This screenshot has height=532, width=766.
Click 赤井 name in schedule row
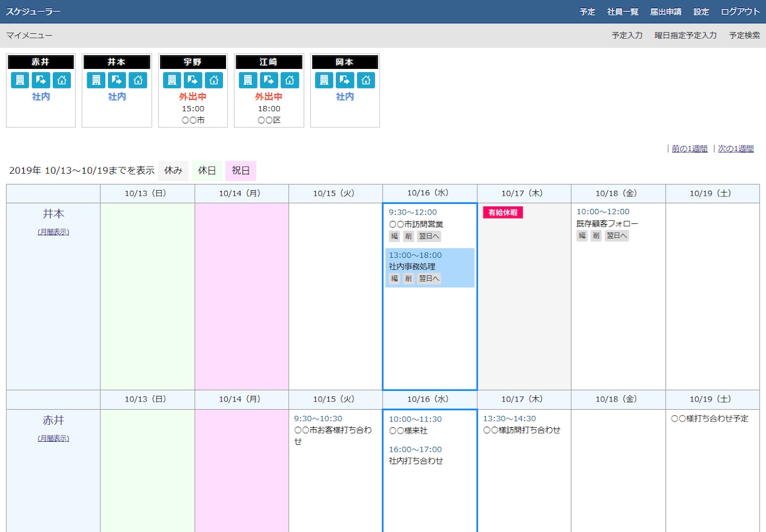(53, 420)
